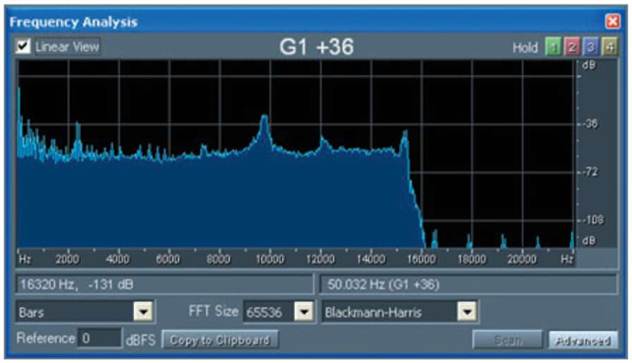The image size is (632, 363).
Task: Click the Advanced button
Action: click(583, 340)
